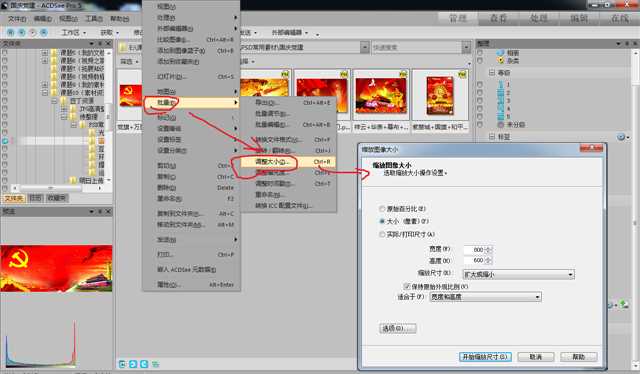This screenshot has height=374, width=640.
Task: Open the 缩放尺寸 dropdown
Action: click(x=518, y=274)
